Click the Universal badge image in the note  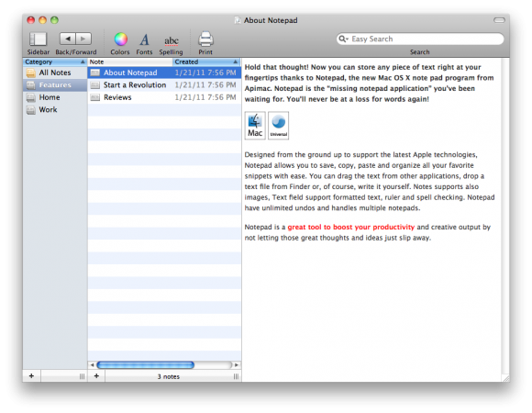point(279,126)
